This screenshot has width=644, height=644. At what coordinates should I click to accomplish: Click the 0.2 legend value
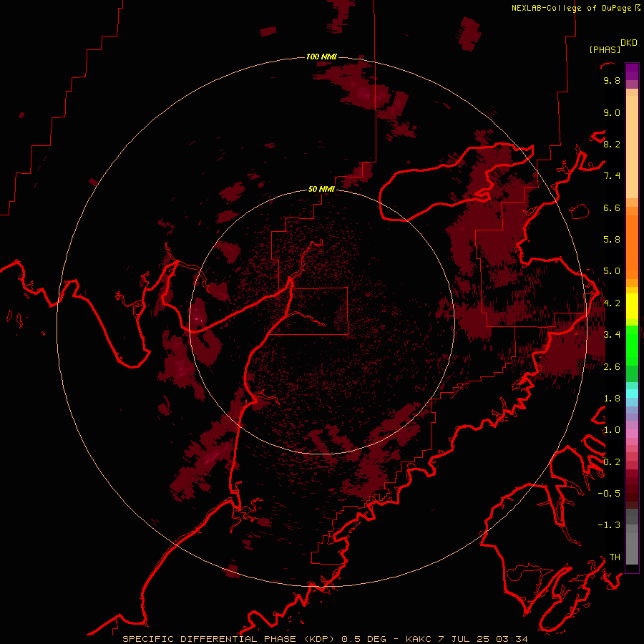coord(612,462)
